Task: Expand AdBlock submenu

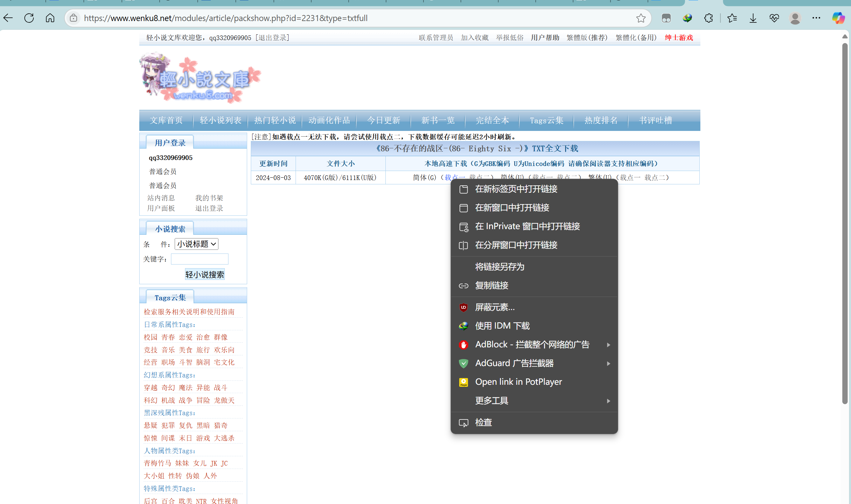Action: 534,344
